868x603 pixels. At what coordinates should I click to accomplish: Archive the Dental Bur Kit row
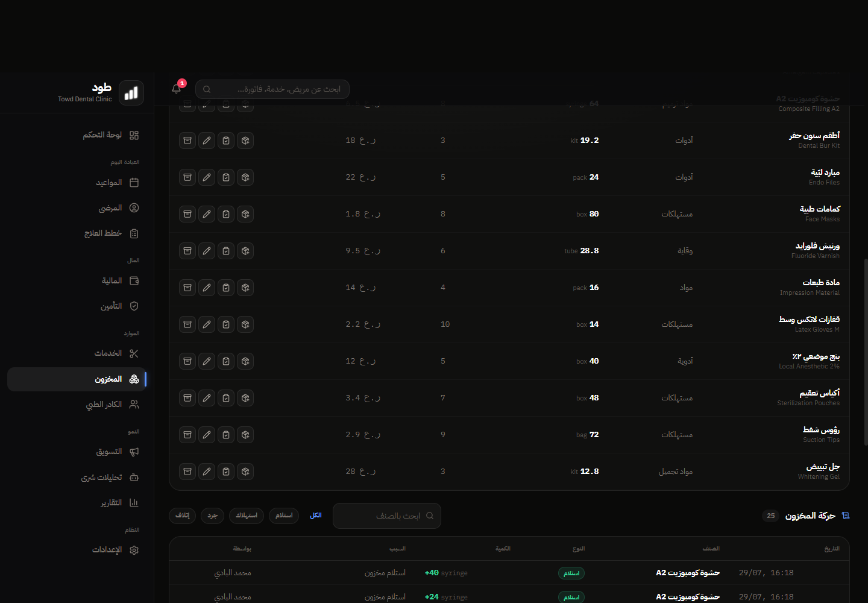pos(187,140)
